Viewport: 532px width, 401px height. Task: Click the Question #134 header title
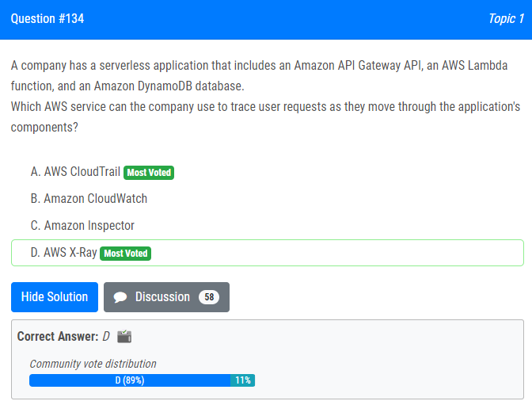click(47, 19)
